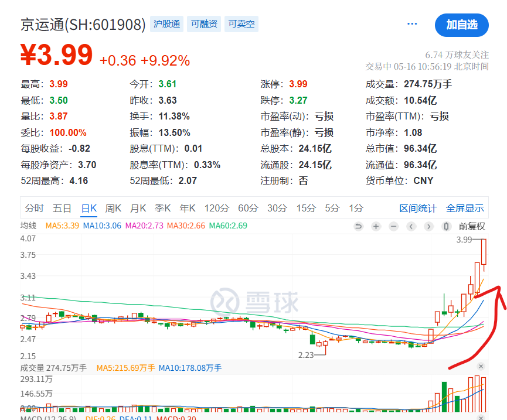Image resolution: width=507 pixels, height=420 pixels.
Task: Switch to the 1分 chart tab
Action: [x=356, y=208]
